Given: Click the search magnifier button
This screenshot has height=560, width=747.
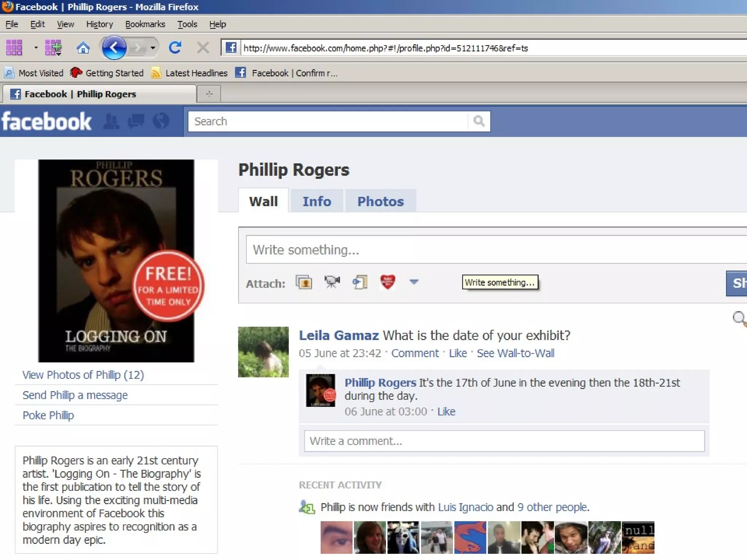Looking at the screenshot, I should click(479, 121).
